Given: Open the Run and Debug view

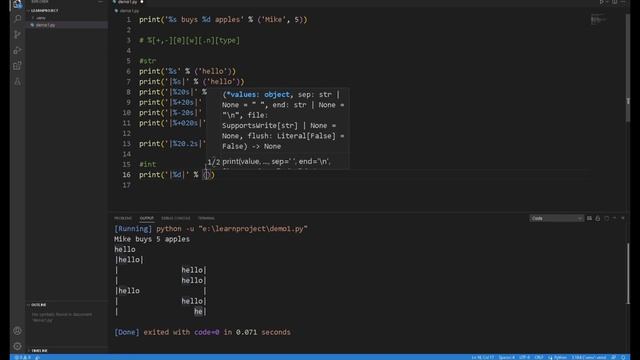Looking at the screenshot, I should [x=18, y=50].
